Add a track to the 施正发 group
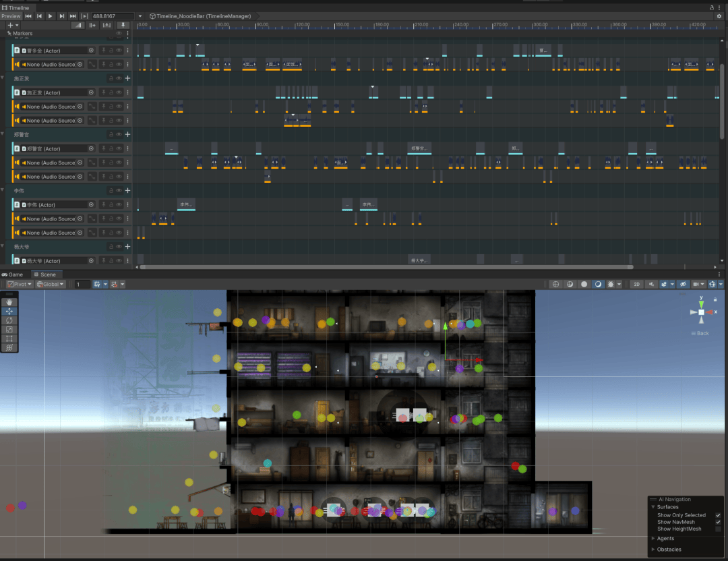Screen dimensions: 728x561 (127, 78)
